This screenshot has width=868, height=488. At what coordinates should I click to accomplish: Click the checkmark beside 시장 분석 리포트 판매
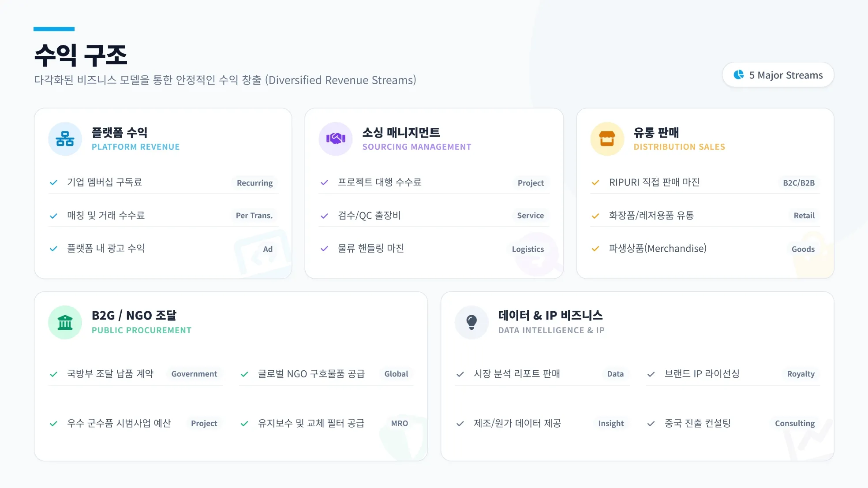click(x=460, y=374)
